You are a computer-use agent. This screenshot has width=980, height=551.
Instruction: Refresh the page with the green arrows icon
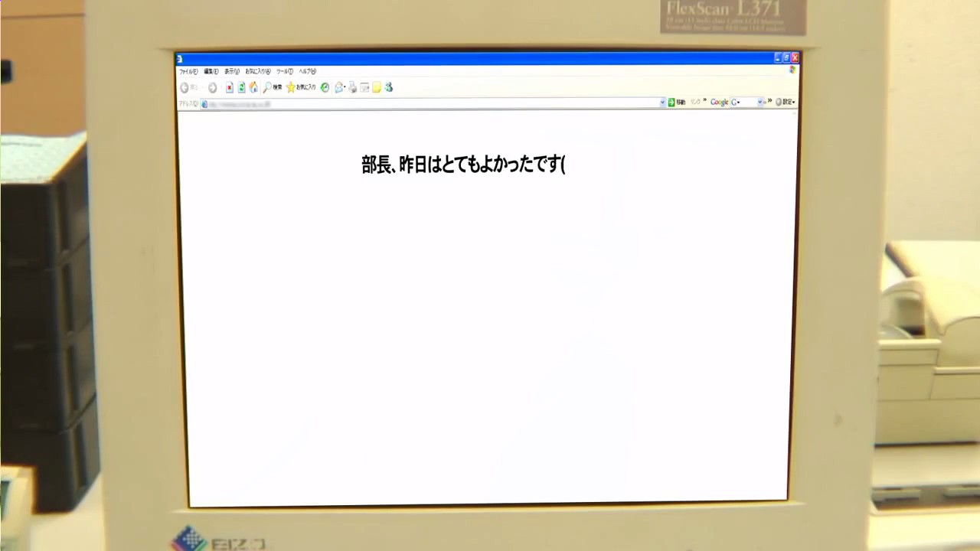(241, 88)
